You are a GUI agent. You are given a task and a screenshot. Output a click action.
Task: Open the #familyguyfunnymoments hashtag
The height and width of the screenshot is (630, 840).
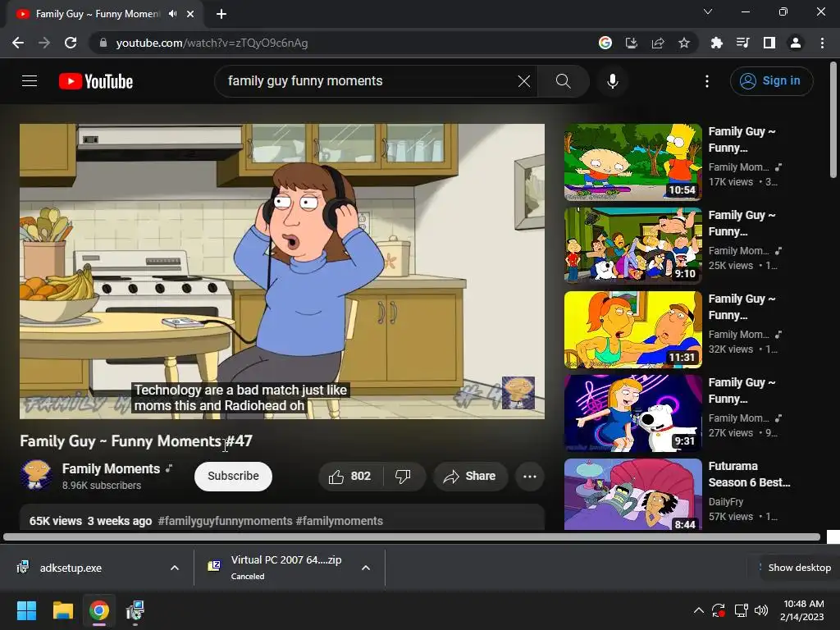coord(225,521)
